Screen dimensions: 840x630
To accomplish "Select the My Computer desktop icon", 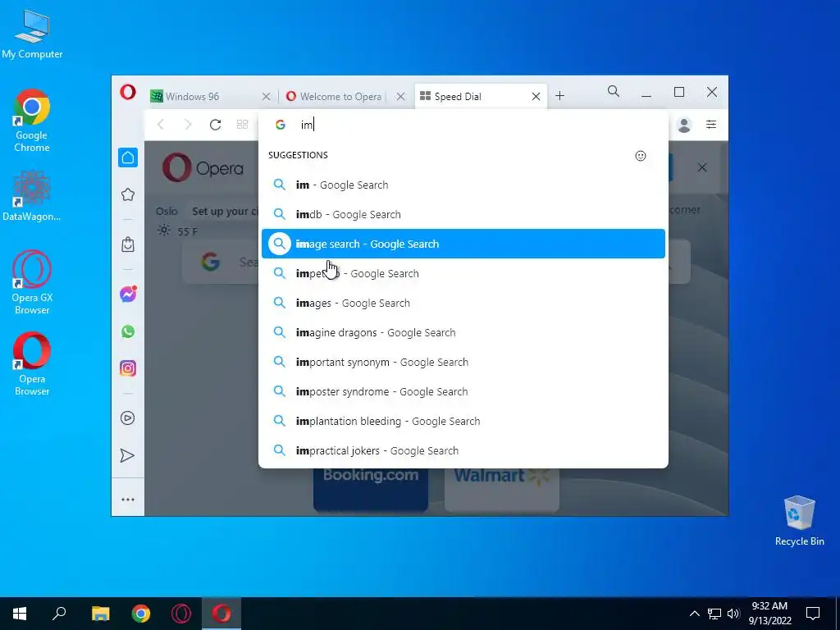I will tap(32, 34).
